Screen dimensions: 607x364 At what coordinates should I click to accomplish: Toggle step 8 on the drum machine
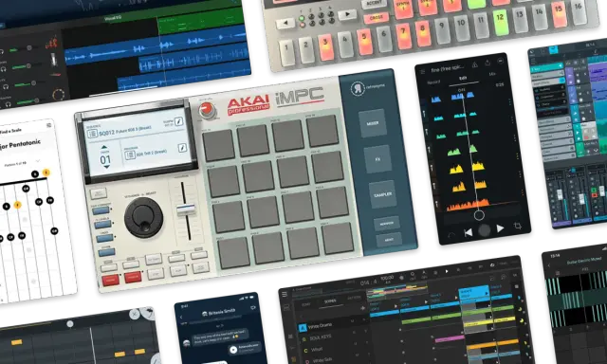click(423, 34)
